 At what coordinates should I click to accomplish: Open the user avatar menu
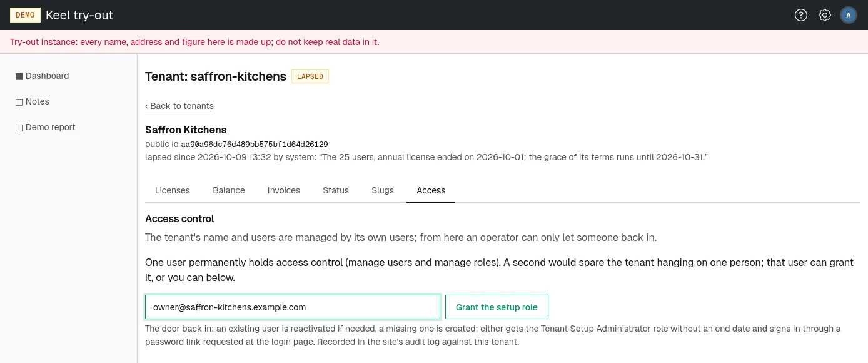[x=849, y=15]
